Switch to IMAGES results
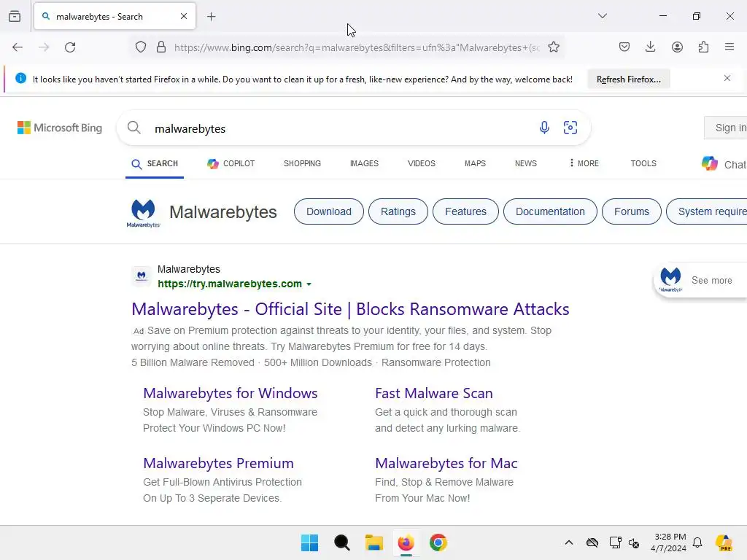 tap(364, 164)
